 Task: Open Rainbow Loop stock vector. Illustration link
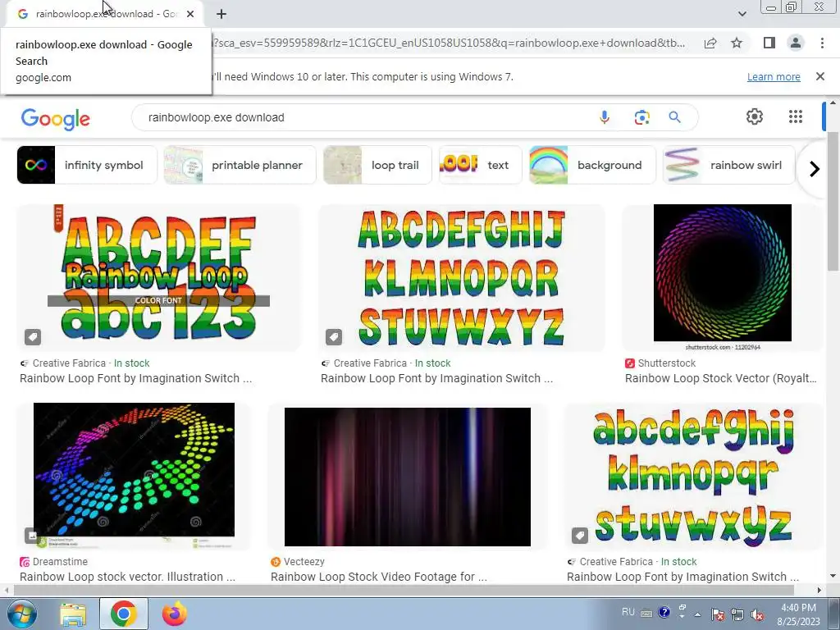[x=127, y=577]
